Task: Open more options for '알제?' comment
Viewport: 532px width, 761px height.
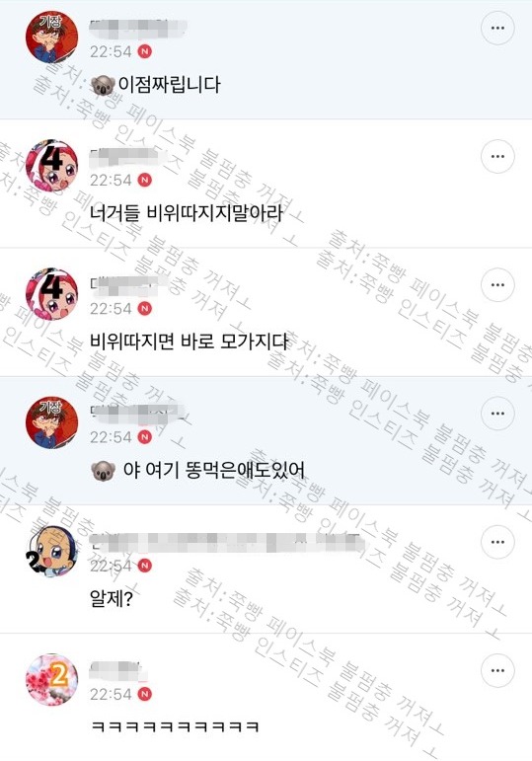Action: (497, 542)
